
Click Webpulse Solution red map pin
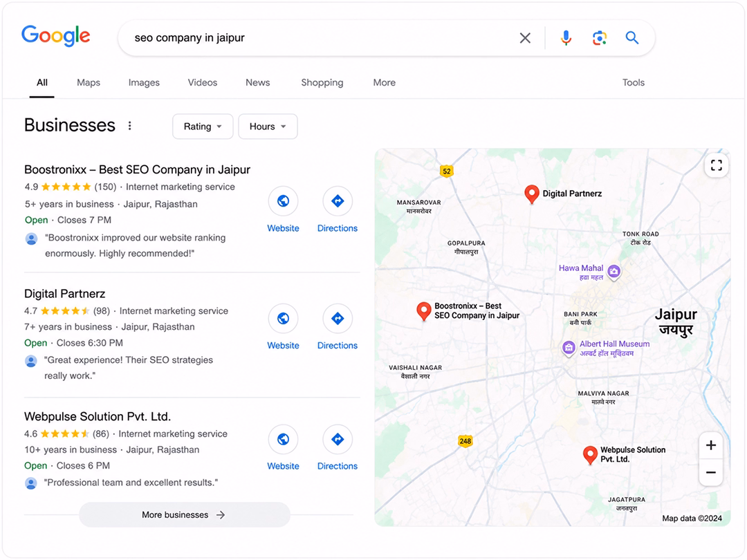(590, 455)
